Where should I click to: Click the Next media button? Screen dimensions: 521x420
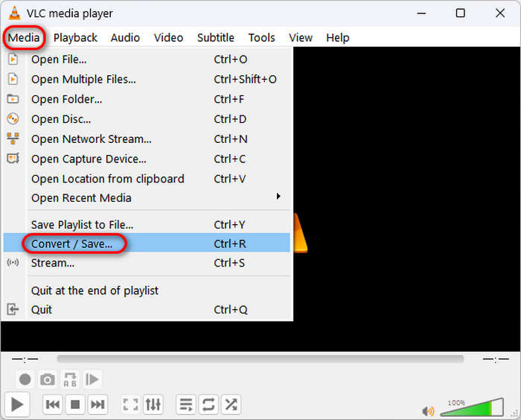click(x=98, y=404)
